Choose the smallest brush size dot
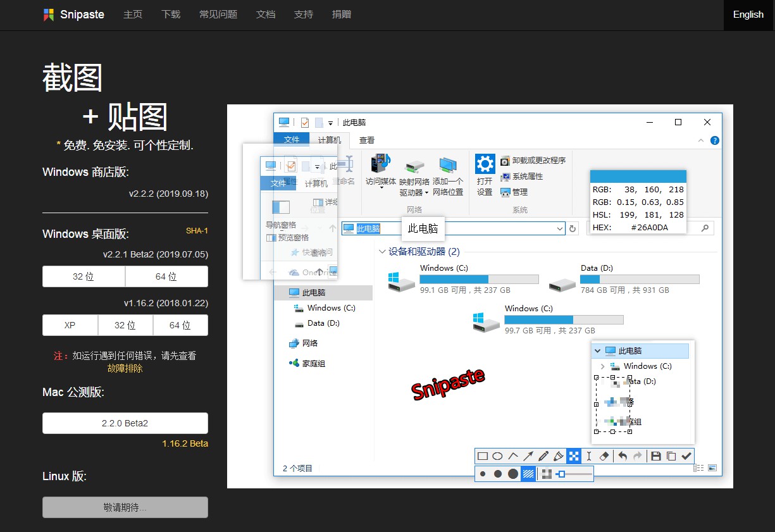Screen dimensions: 775x532 pyautogui.click(x=483, y=474)
